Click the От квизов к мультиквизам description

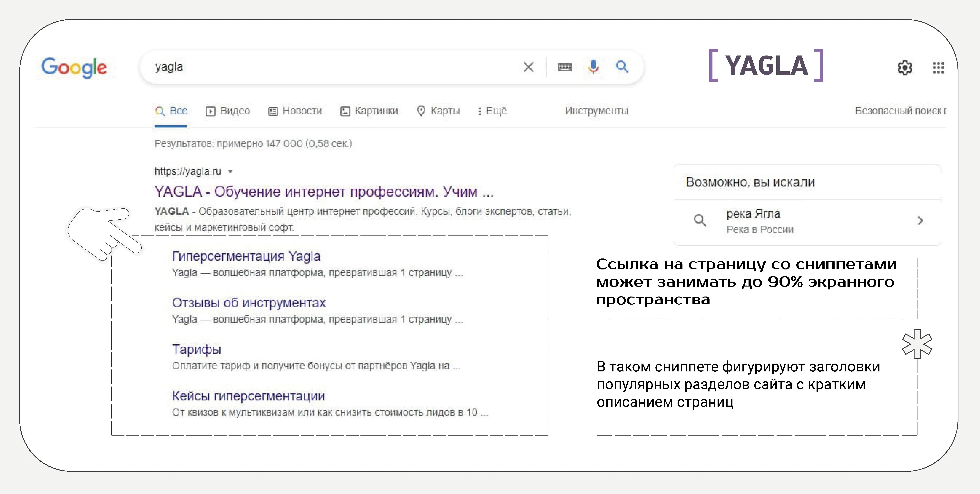coord(330,413)
